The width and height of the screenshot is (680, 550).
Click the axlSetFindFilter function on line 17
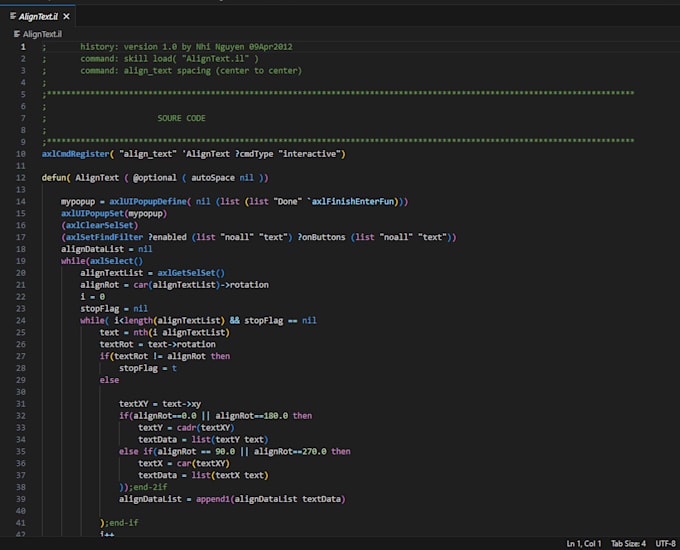pos(104,237)
